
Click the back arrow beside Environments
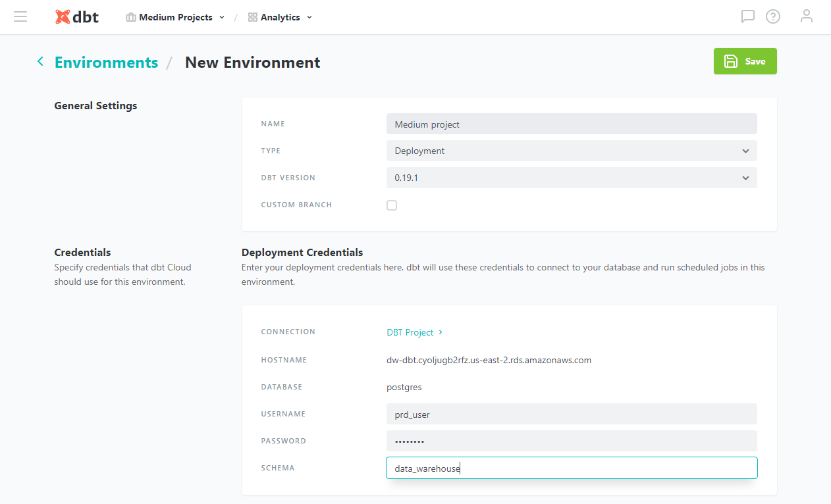click(x=40, y=62)
